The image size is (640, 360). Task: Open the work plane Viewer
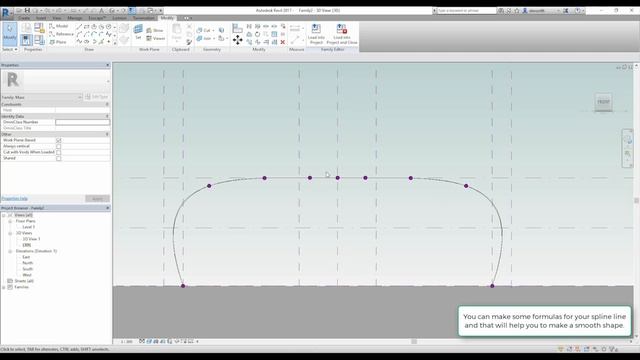[x=156, y=38]
